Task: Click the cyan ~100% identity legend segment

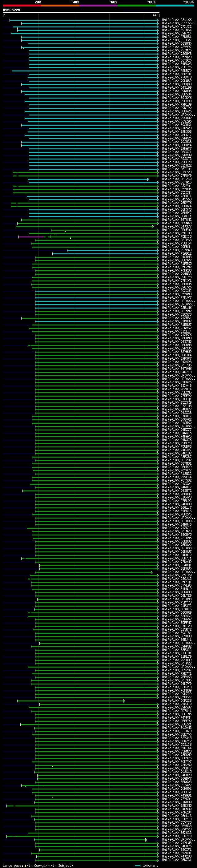Action: pos(175,6)
